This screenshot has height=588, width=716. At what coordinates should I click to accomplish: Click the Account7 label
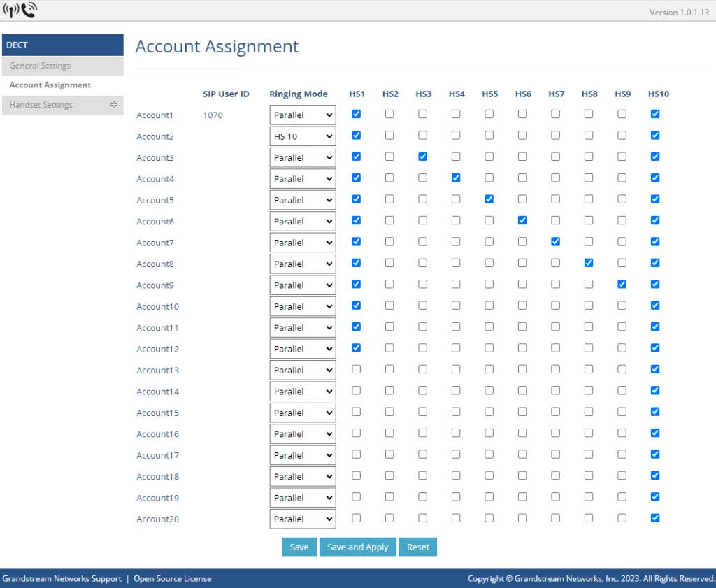pos(155,243)
